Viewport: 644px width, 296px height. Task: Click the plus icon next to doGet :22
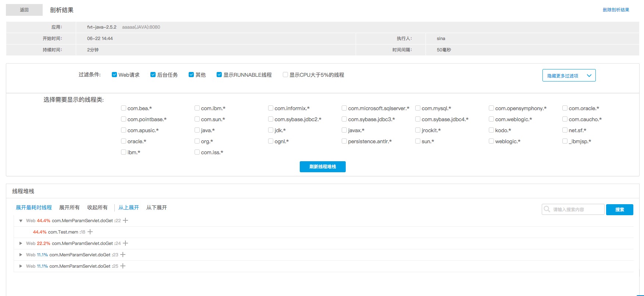125,220
